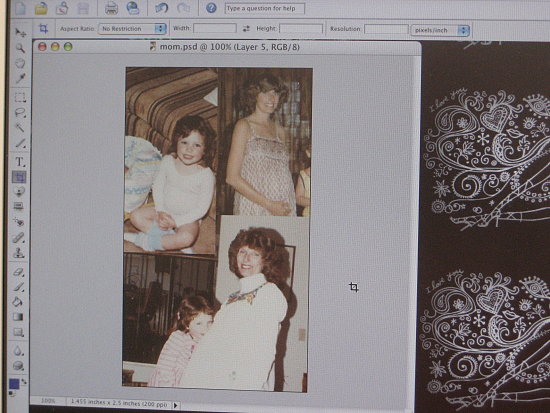Swap Width and Height values
The height and width of the screenshot is (413, 550).
[246, 29]
